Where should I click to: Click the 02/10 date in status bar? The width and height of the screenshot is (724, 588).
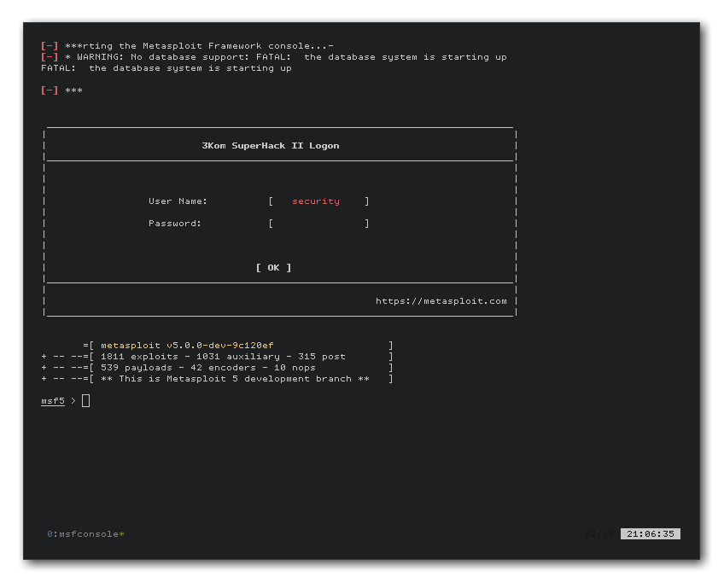599,534
